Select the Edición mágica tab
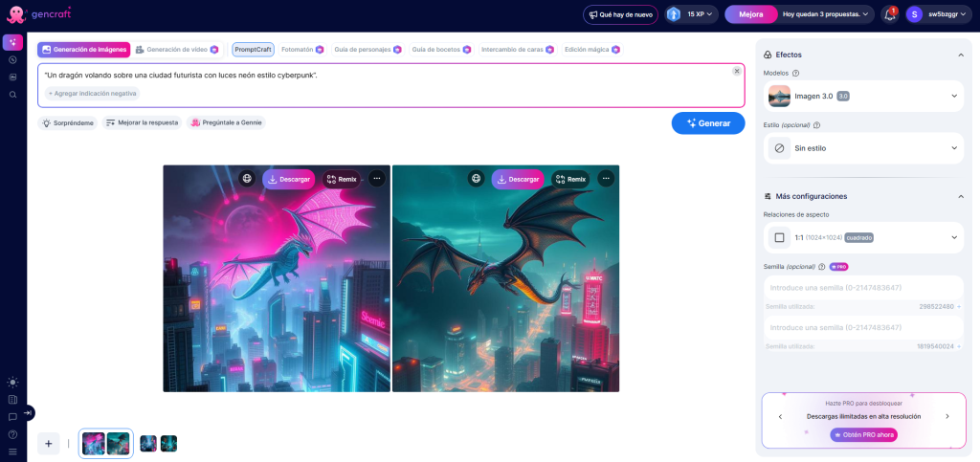 tap(591, 50)
